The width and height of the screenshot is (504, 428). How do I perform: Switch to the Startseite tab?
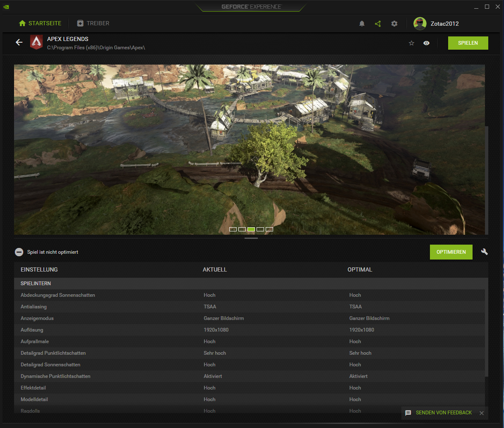tap(40, 24)
